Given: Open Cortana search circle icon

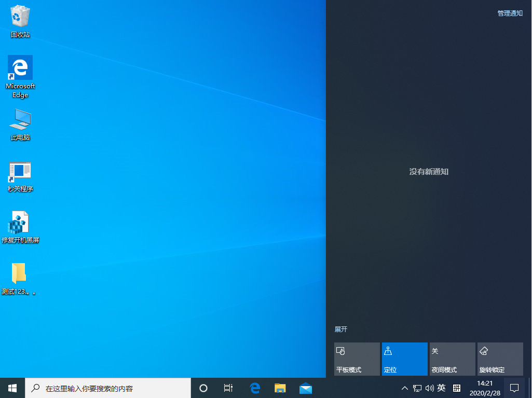Looking at the screenshot, I should 203,388.
